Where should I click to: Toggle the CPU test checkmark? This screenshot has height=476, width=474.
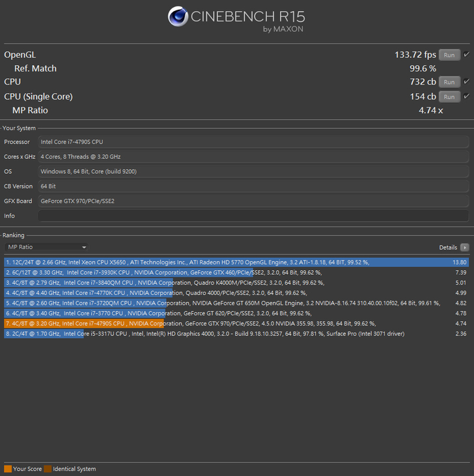point(466,82)
